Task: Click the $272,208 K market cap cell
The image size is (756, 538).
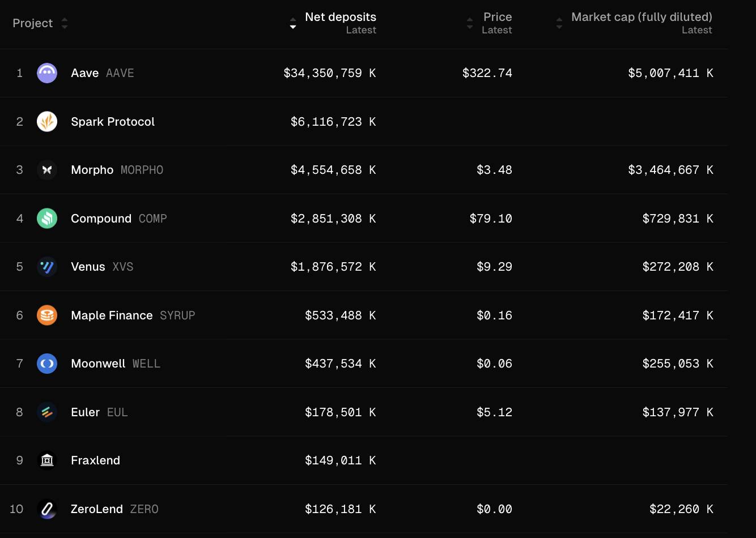Action: pos(678,267)
